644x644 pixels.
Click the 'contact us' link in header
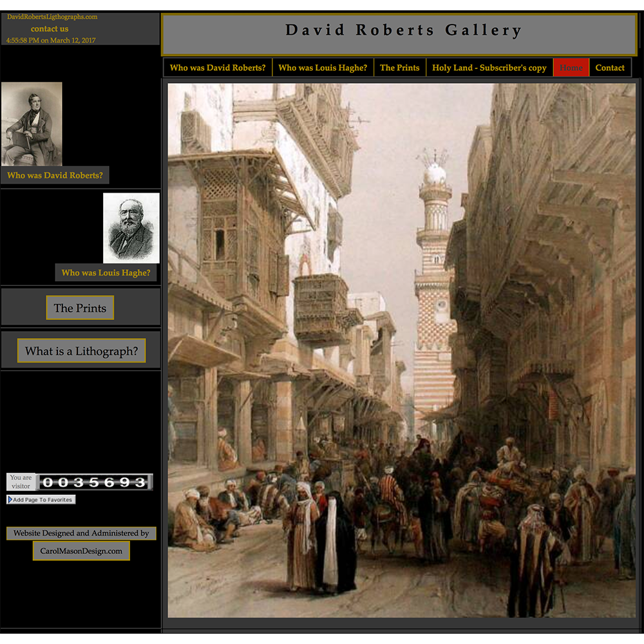(x=50, y=29)
